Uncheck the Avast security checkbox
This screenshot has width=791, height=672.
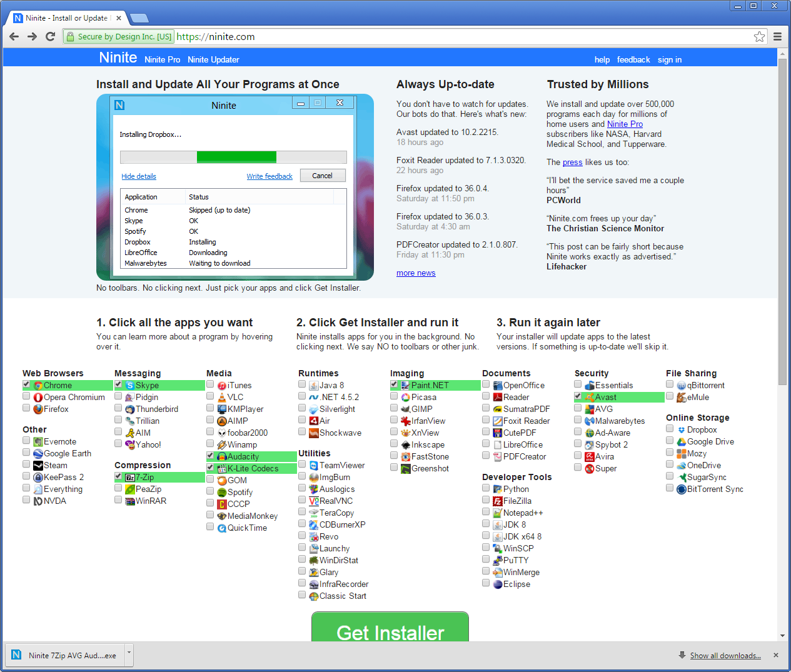click(577, 396)
